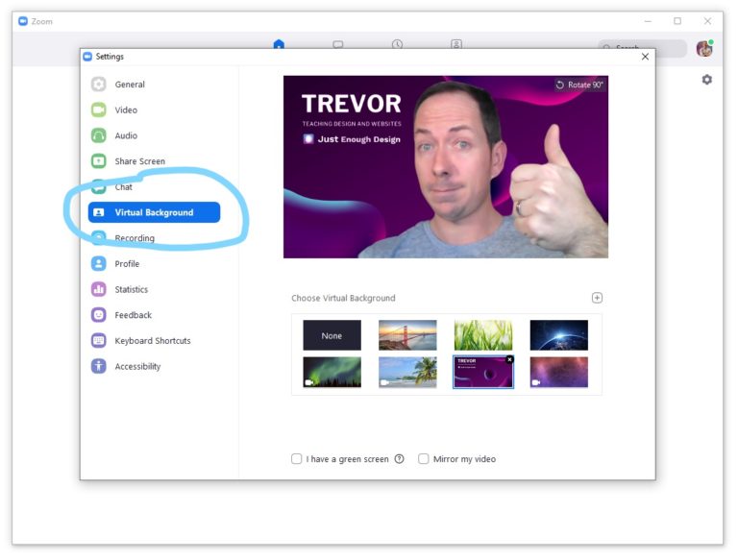738x560 pixels.
Task: Select the Feedback smiley icon
Action: click(x=98, y=315)
